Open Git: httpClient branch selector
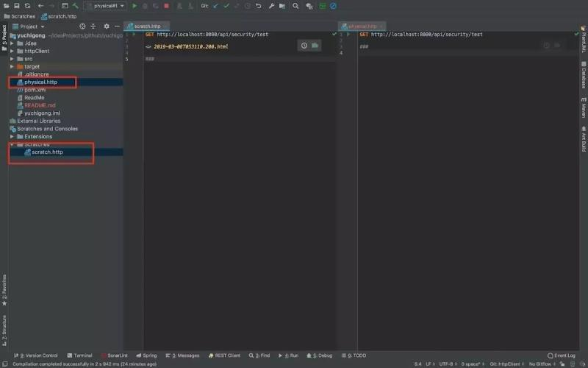This screenshot has width=588, height=368. coord(506,364)
